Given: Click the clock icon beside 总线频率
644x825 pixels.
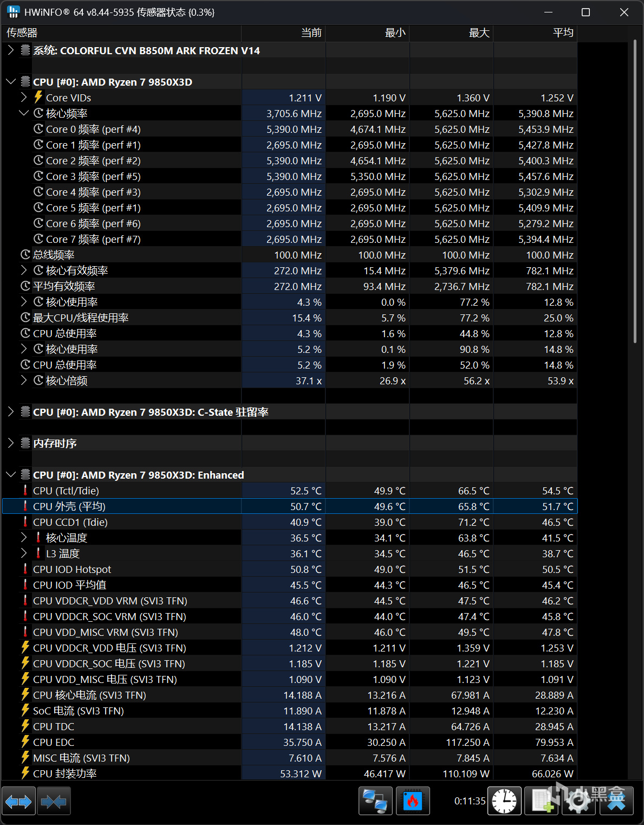Looking at the screenshot, I should [25, 255].
